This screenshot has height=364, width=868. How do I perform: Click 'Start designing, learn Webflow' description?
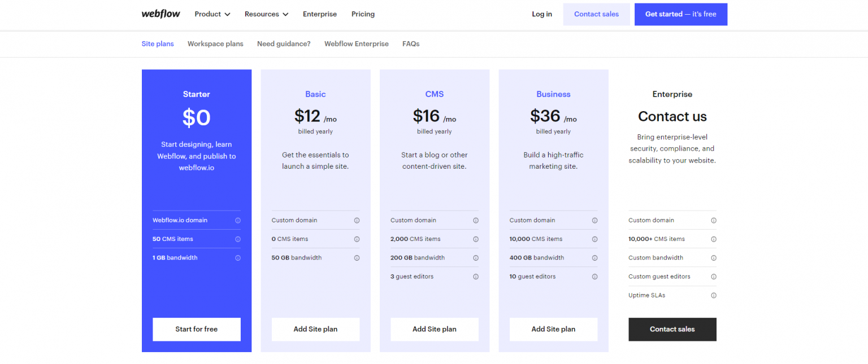click(x=197, y=156)
